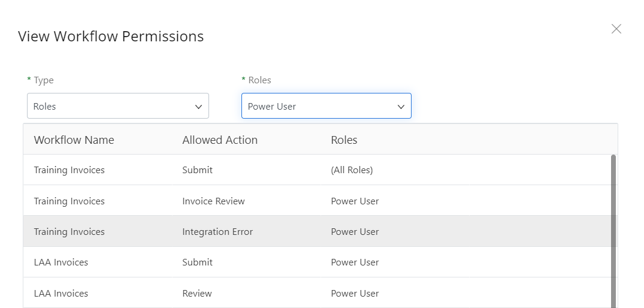
Task: Click the (All Roles) cell
Action: click(352, 170)
